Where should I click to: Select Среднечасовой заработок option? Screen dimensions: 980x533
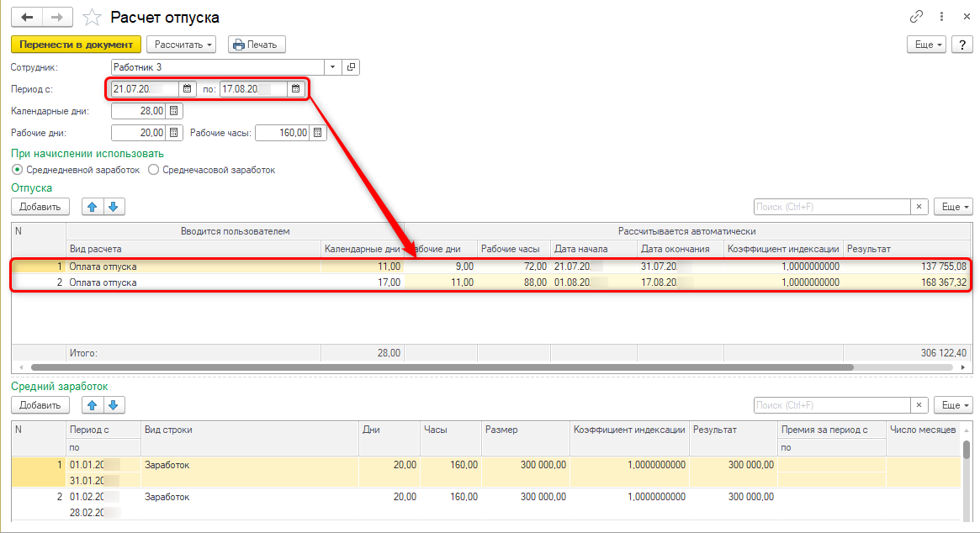click(153, 170)
